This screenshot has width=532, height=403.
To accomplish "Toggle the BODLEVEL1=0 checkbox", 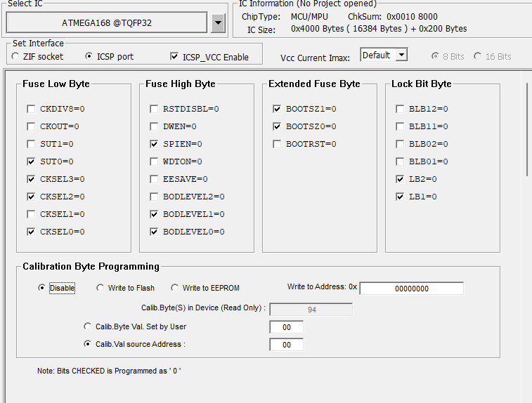I will pyautogui.click(x=154, y=214).
